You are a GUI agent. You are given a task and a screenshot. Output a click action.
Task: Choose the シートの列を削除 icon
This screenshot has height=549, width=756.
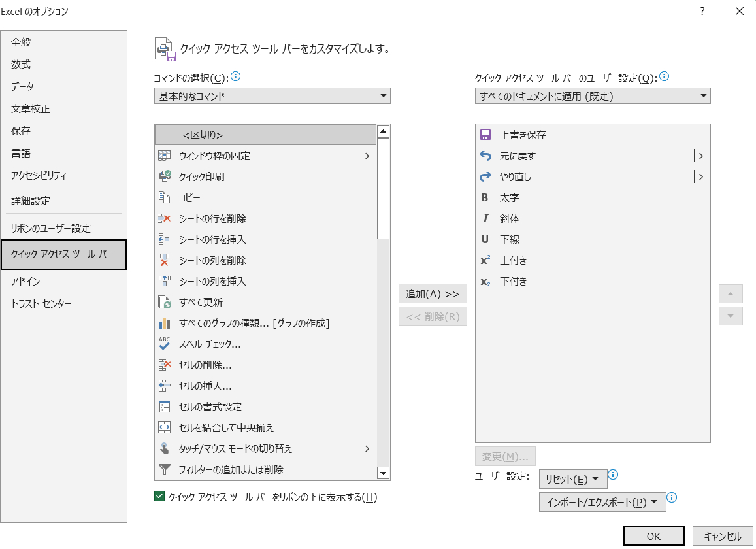165,260
